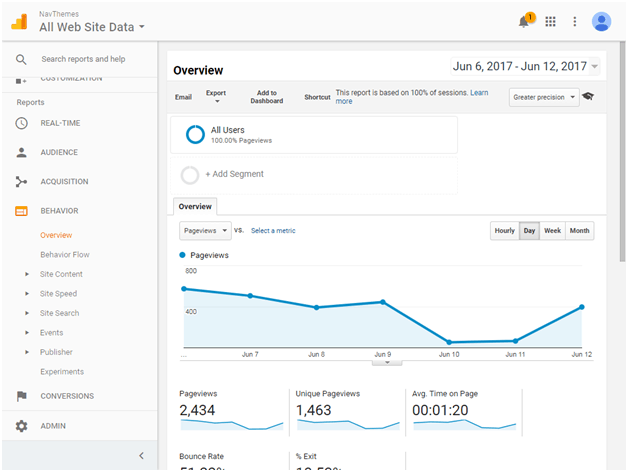Screen dimensions: 628x472
Task: Click Add to Dashboard
Action: (x=267, y=97)
